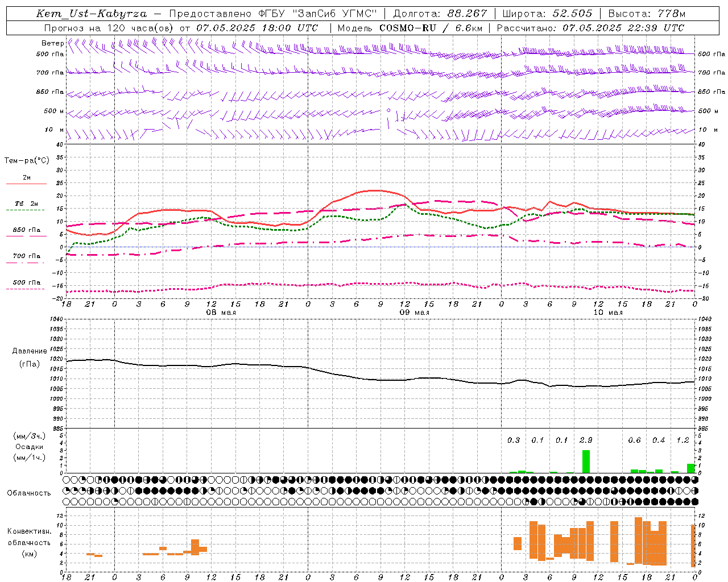Image resolution: width=728 pixels, height=582 pixels.
Task: Click the Конвективн. облачность panel label
Action: [x=29, y=537]
